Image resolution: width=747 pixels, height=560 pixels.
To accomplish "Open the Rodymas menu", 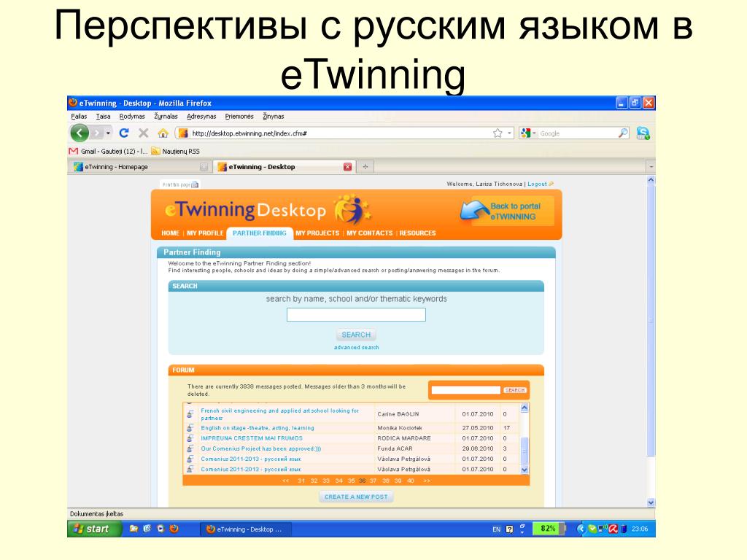I will 132,116.
